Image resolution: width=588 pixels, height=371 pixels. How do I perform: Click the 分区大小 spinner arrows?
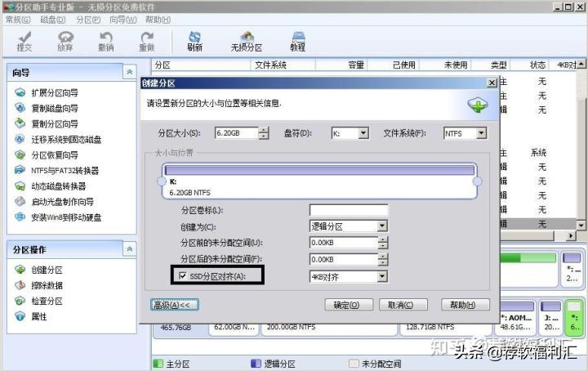(264, 133)
